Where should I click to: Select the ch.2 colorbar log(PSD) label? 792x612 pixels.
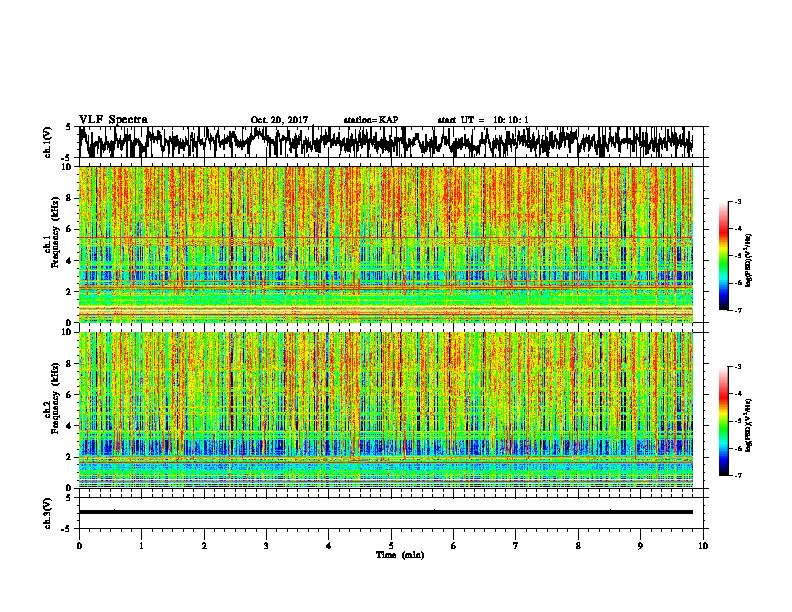coord(748,425)
